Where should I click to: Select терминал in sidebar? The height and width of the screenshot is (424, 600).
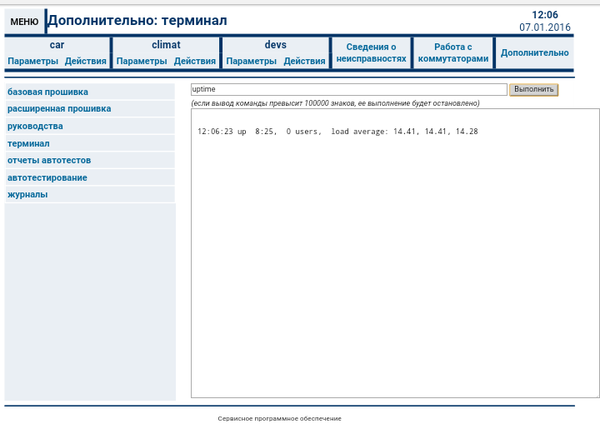(x=28, y=143)
